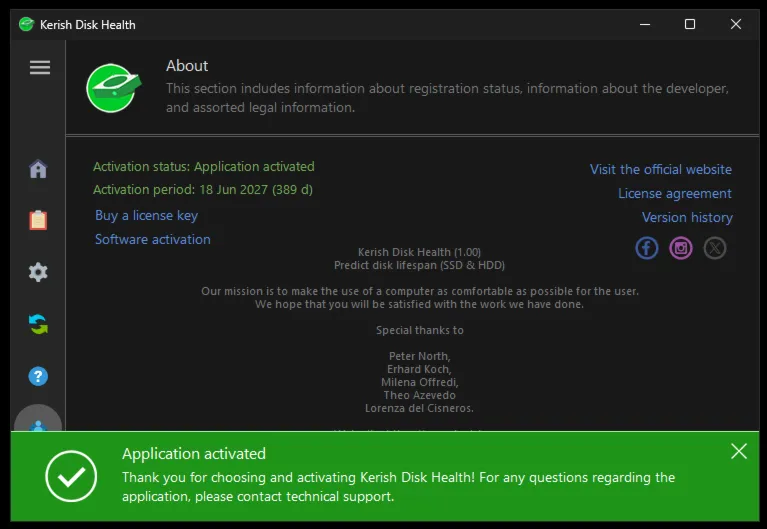The image size is (767, 529).
Task: Go to the Home section icon
Action: click(38, 169)
